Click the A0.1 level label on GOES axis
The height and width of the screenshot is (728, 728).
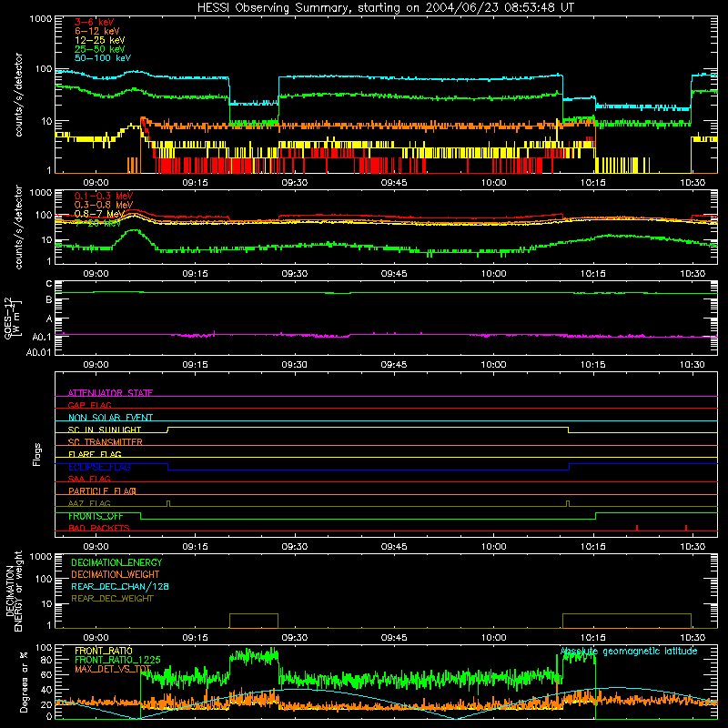[x=41, y=337]
